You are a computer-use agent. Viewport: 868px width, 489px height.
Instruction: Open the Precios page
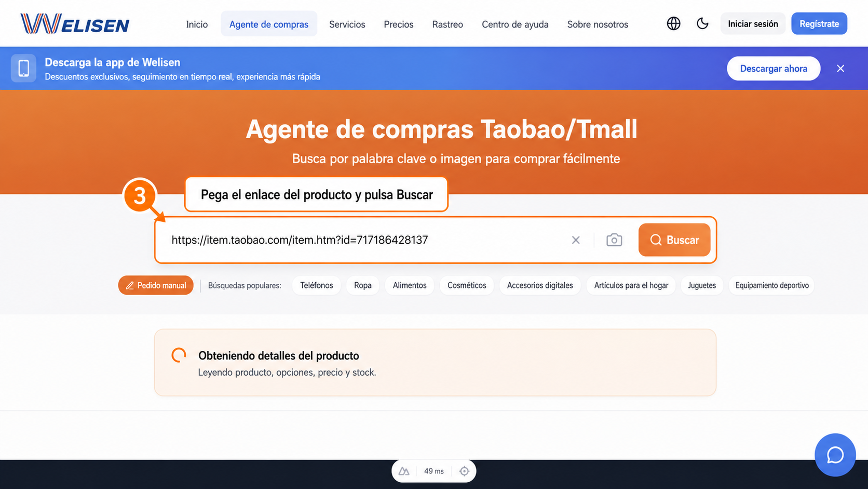pos(399,24)
